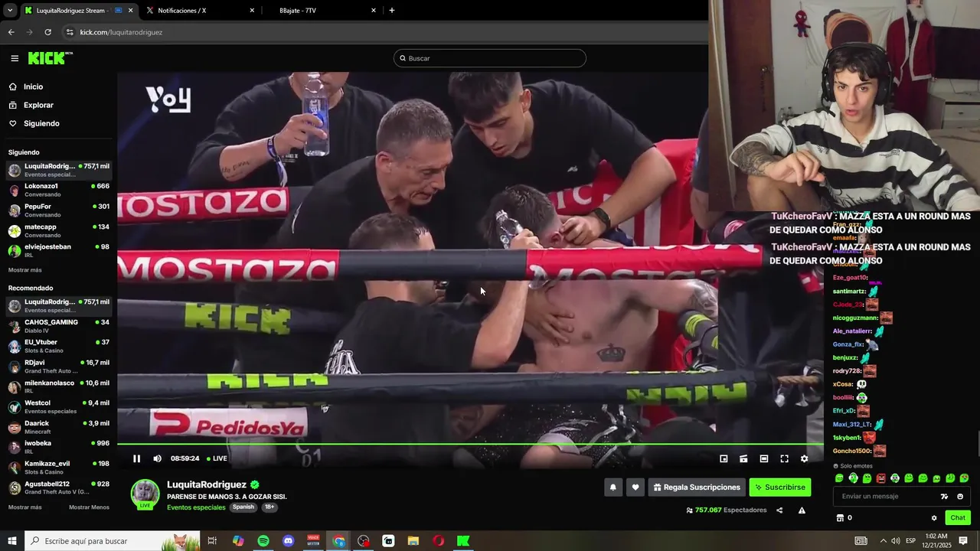
Task: Open Siguiendo in the sidebar
Action: 41,123
